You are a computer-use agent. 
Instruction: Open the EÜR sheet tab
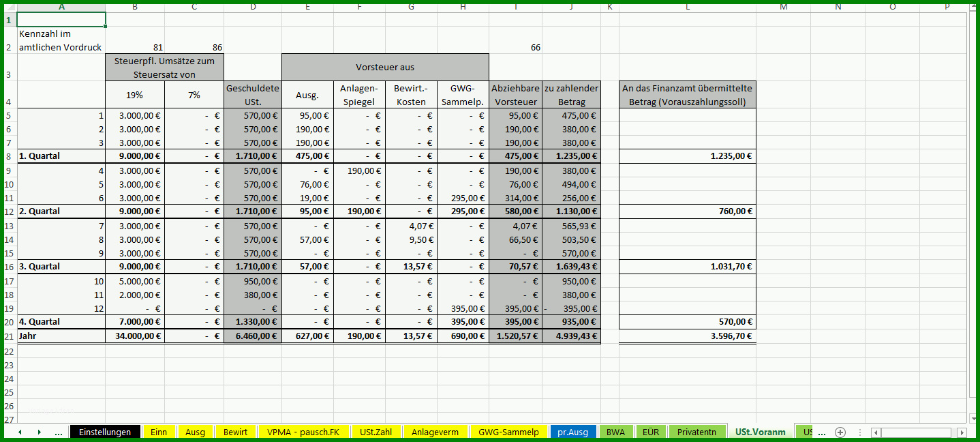pyautogui.click(x=651, y=432)
